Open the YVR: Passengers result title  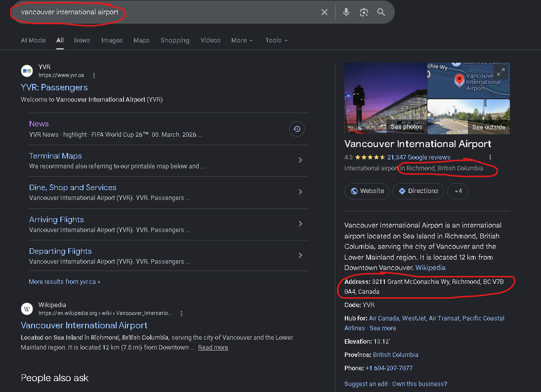(x=54, y=87)
